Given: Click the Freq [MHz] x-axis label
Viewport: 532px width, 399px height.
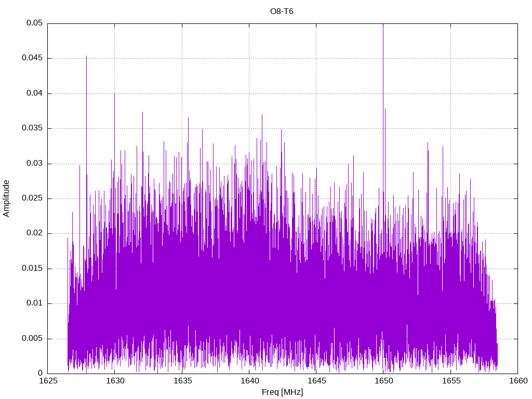Looking at the screenshot, I should point(282,392).
